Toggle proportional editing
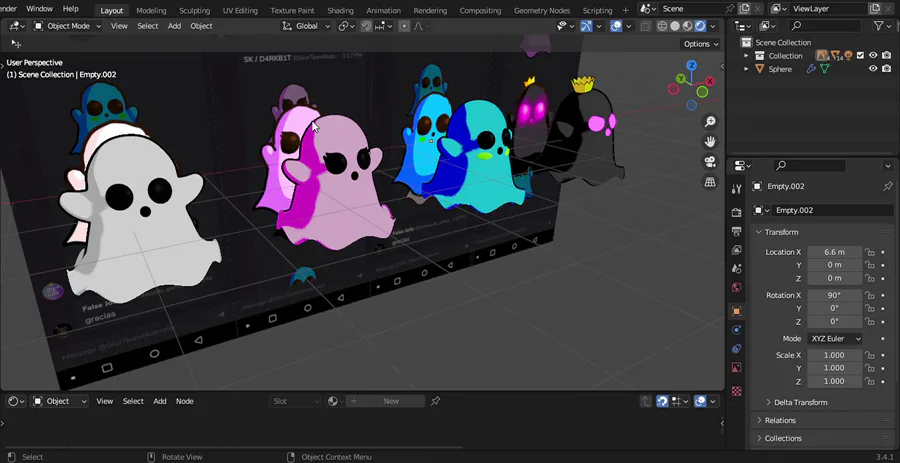The width and height of the screenshot is (900, 463). pos(404,26)
